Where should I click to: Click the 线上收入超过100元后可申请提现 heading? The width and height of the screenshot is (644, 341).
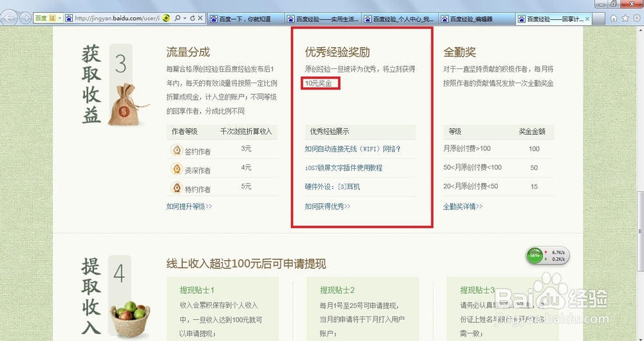[x=246, y=264]
